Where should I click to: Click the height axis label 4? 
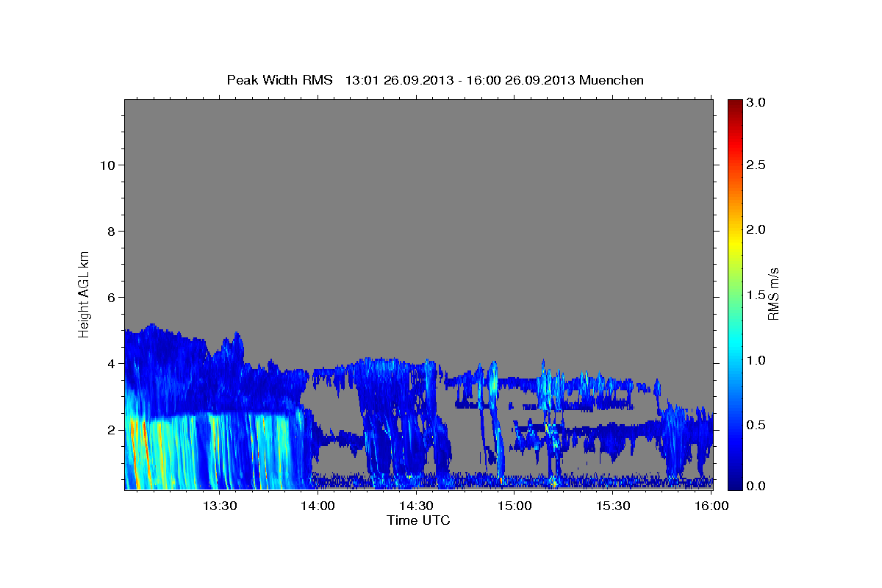[x=110, y=363]
